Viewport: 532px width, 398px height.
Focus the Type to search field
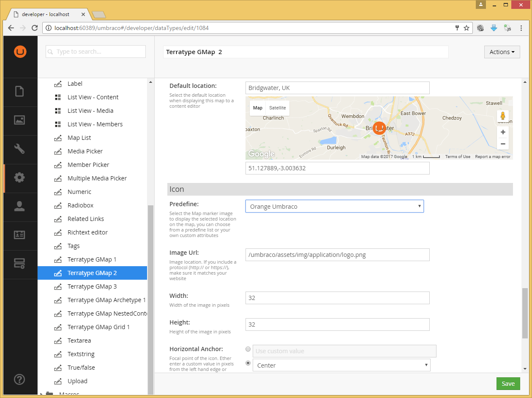pyautogui.click(x=96, y=52)
